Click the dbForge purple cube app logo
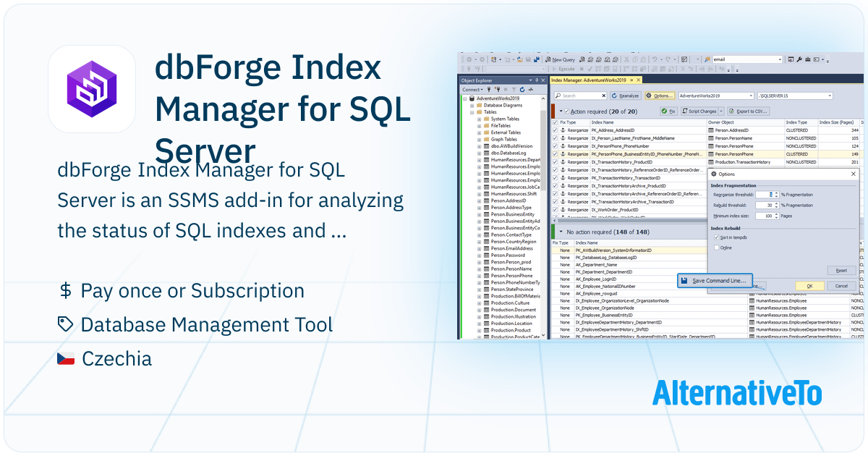The image size is (868, 456). pos(92,89)
